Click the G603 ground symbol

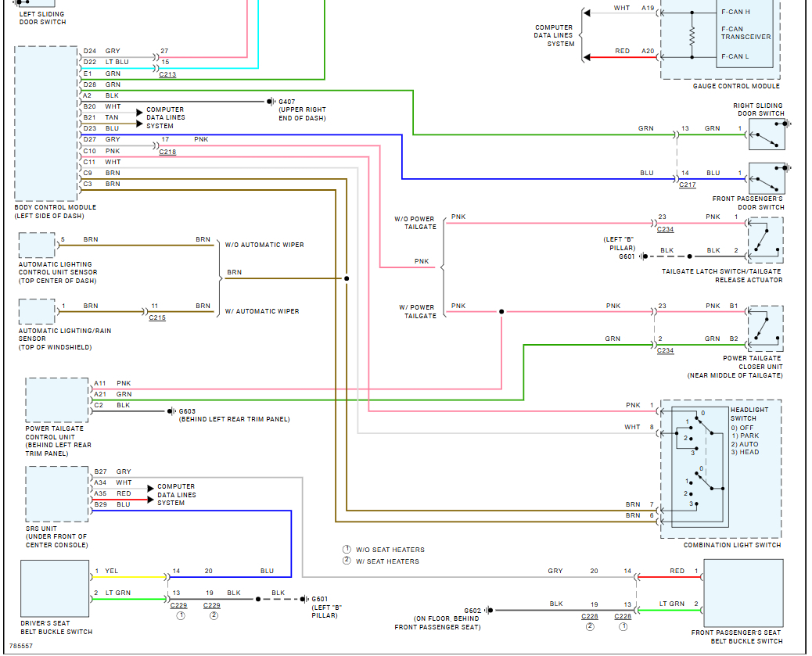[171, 411]
